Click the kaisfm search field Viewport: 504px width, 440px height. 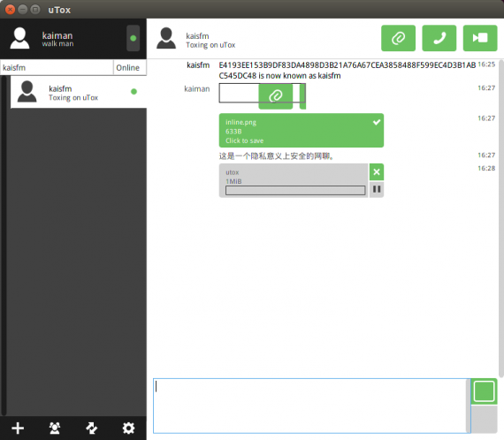pos(57,68)
